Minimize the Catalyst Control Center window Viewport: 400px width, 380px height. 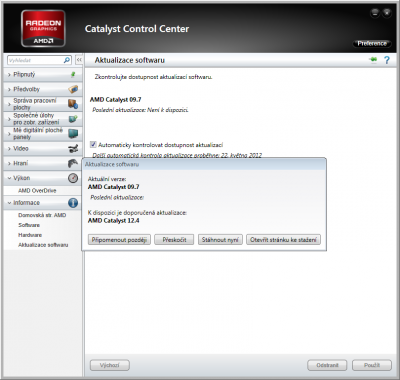[x=375, y=13]
